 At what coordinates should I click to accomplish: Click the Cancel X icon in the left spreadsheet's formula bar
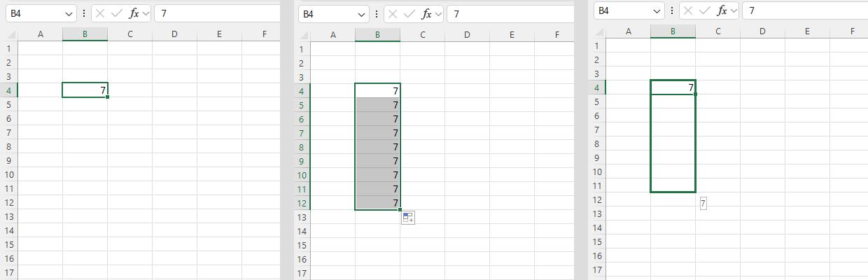[x=101, y=14]
